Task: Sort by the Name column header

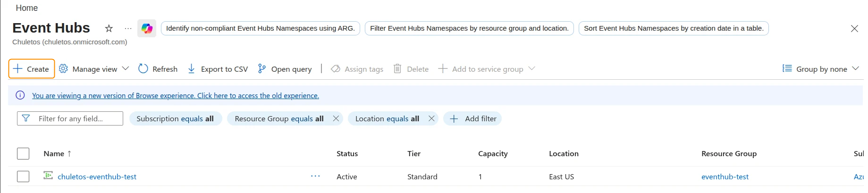Action: coord(54,154)
